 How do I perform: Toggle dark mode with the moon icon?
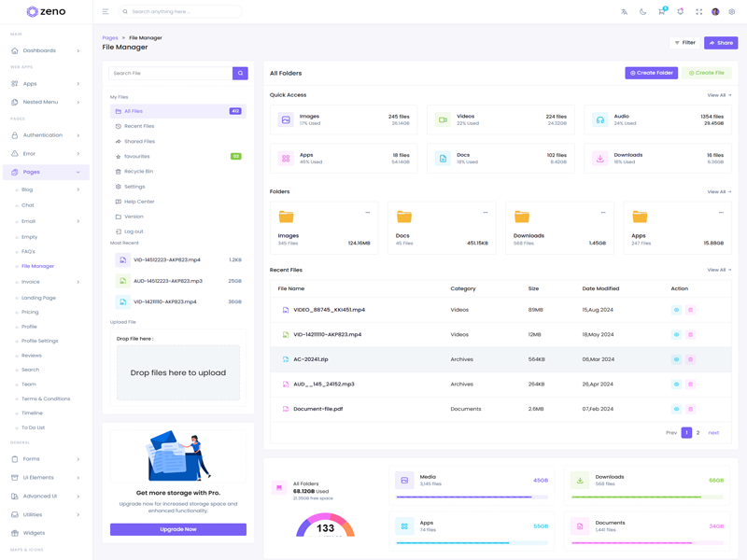point(642,12)
